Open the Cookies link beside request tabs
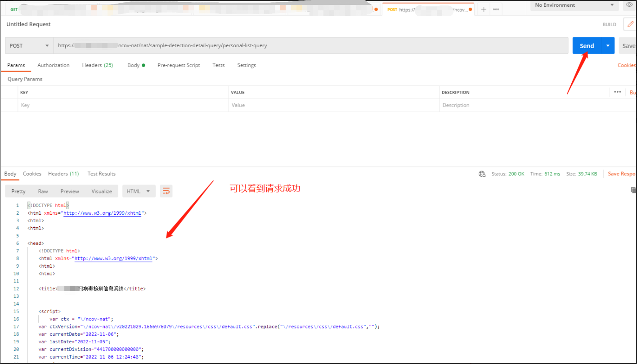637x364 pixels. point(627,65)
